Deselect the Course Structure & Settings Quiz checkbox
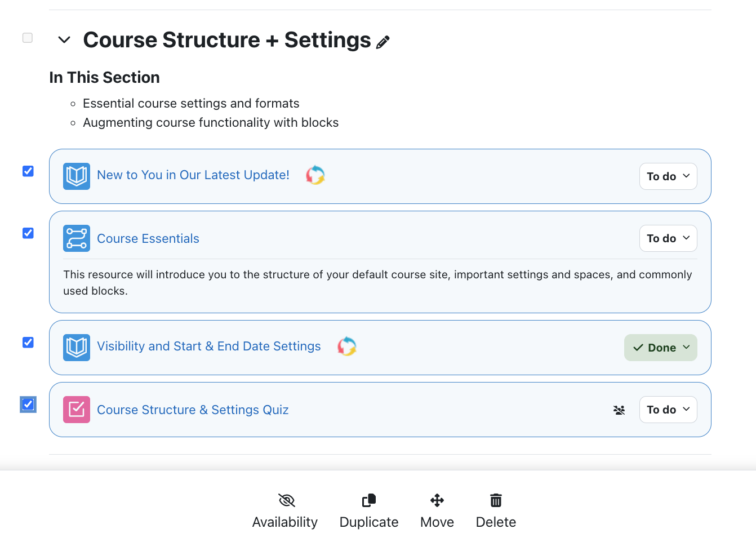This screenshot has height=551, width=756. tap(28, 405)
